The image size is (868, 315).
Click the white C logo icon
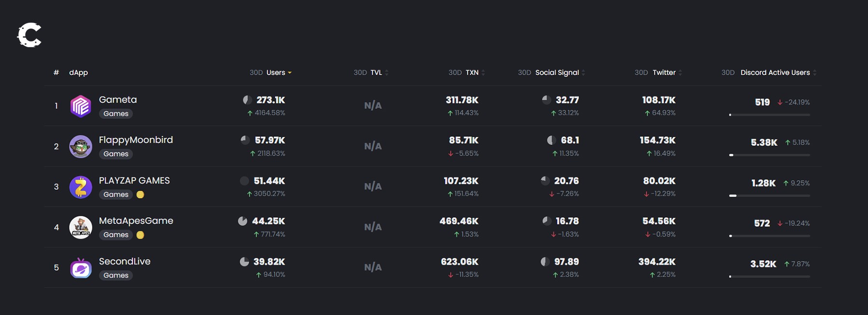point(29,35)
